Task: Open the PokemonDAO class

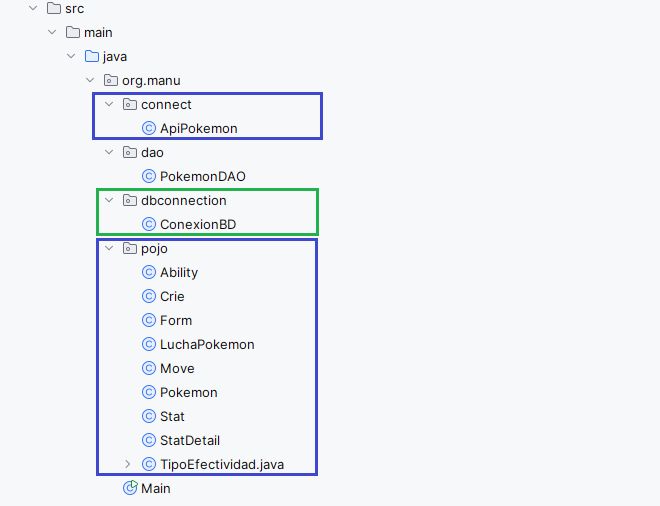Action: click(x=203, y=176)
